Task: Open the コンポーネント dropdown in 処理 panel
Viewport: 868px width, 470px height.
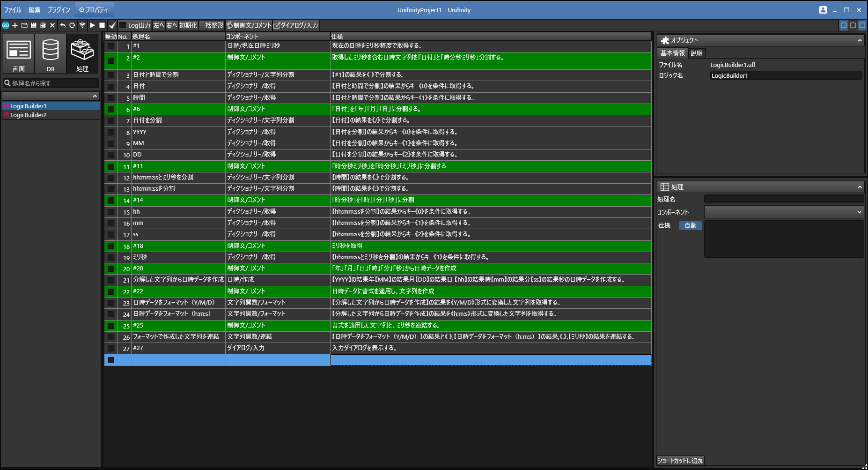Action: [x=784, y=212]
